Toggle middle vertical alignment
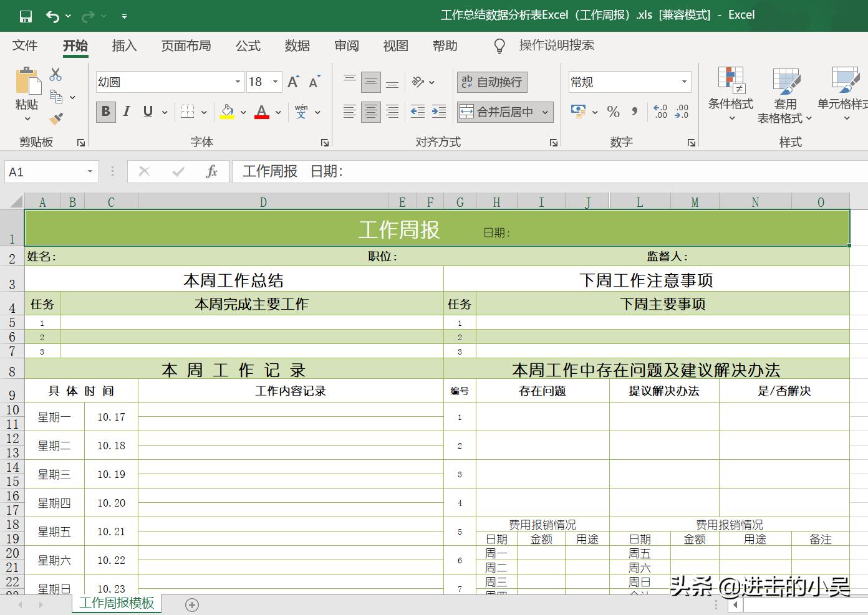This screenshot has width=868, height=615. click(371, 82)
